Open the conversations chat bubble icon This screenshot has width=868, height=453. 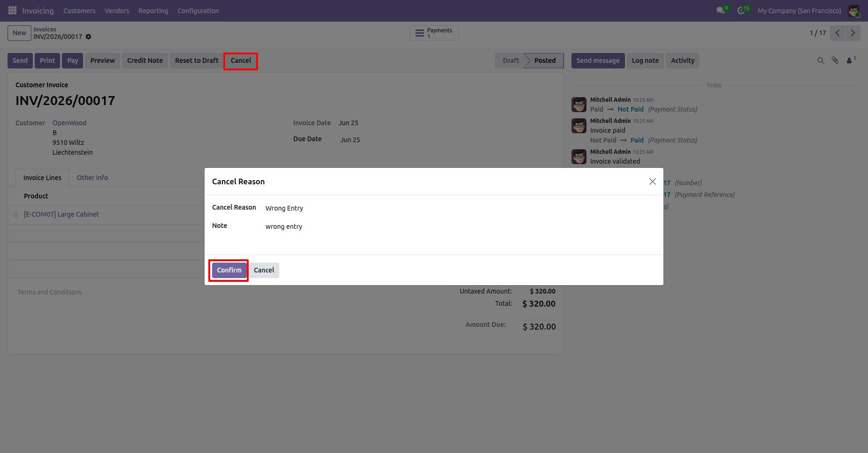click(x=721, y=10)
